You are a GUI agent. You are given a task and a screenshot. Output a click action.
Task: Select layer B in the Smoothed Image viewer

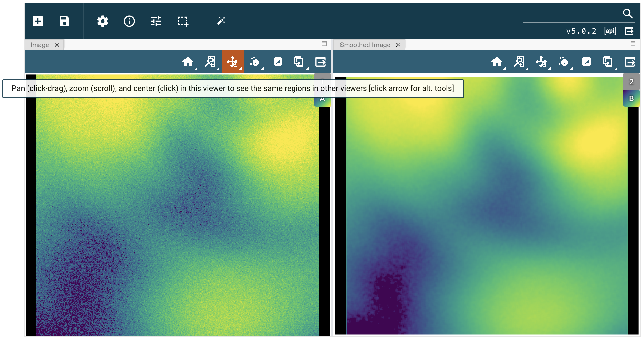click(x=631, y=98)
